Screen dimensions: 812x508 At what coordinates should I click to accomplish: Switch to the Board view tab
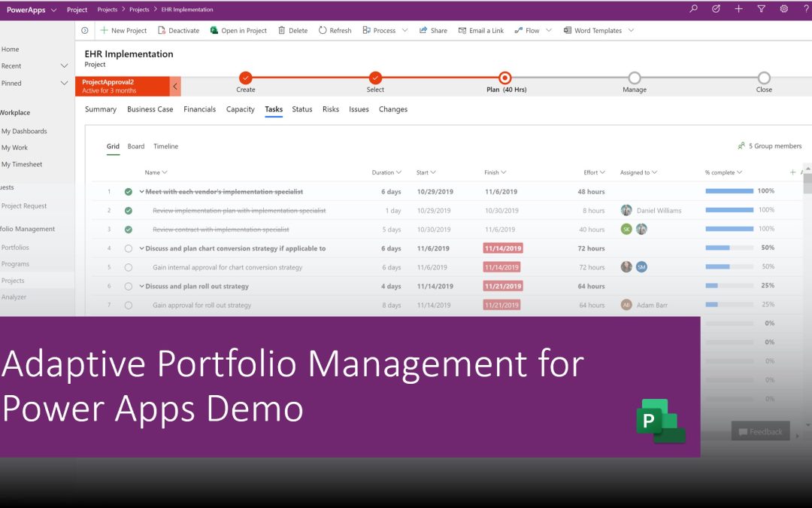(x=136, y=146)
